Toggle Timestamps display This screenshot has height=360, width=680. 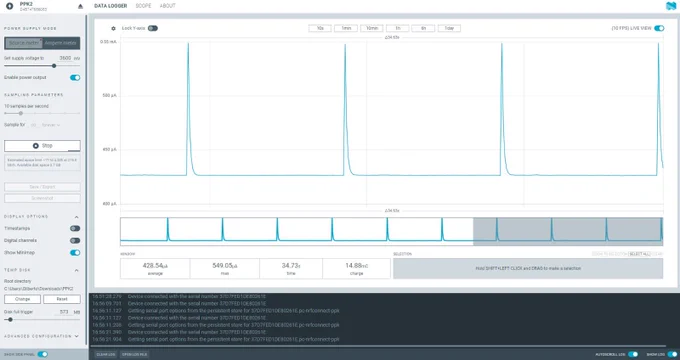click(x=75, y=229)
